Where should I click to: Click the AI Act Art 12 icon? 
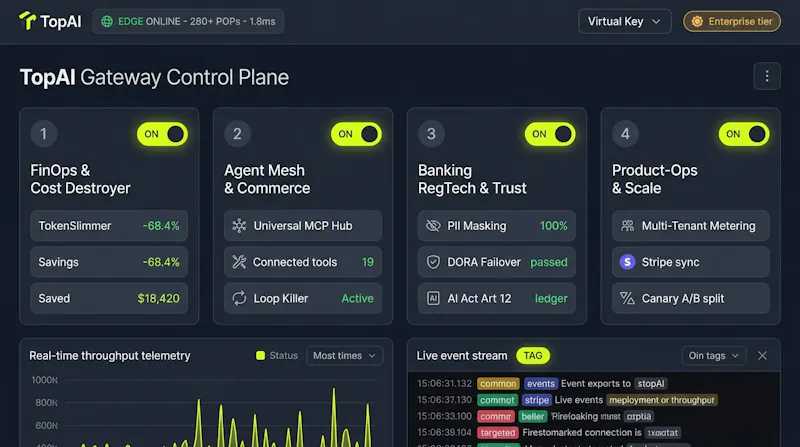click(x=433, y=298)
